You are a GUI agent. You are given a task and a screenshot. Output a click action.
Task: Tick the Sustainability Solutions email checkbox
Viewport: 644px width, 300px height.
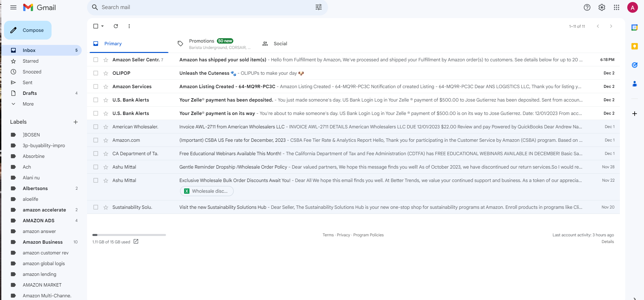pos(96,207)
